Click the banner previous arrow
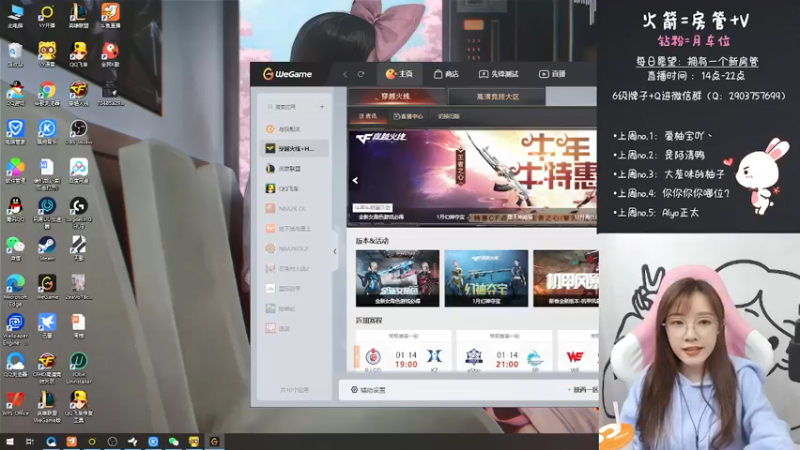This screenshot has width=800, height=450. [355, 180]
